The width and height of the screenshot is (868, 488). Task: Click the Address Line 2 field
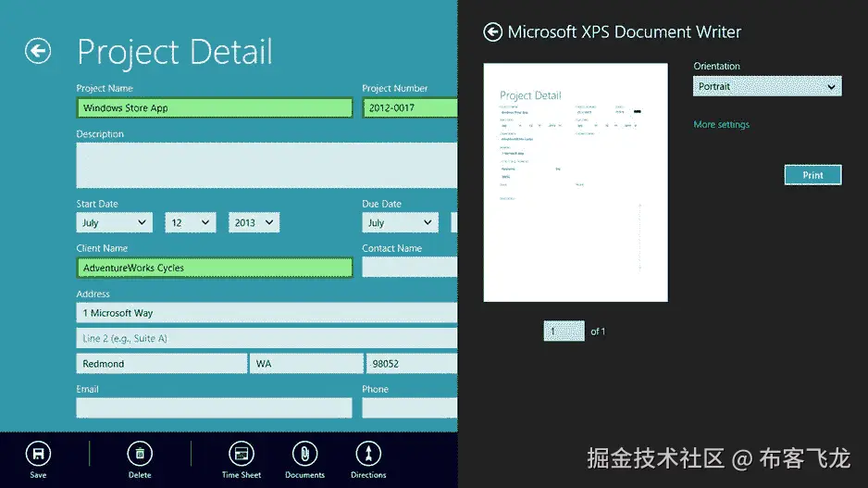[267, 338]
